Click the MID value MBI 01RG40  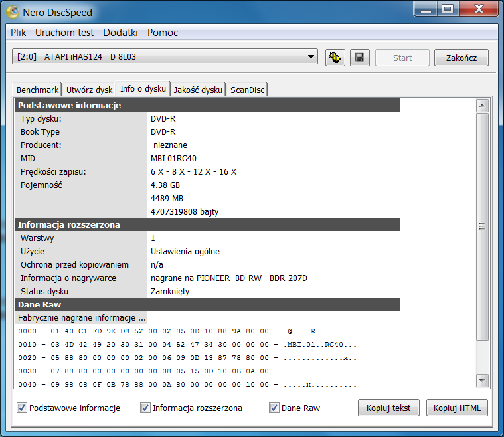click(x=173, y=159)
